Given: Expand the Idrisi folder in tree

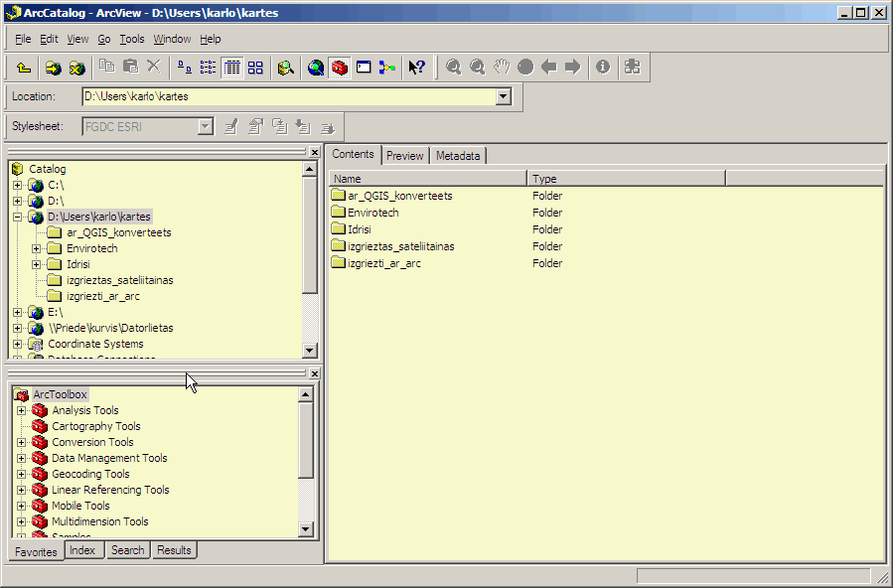Looking at the screenshot, I should point(37,264).
